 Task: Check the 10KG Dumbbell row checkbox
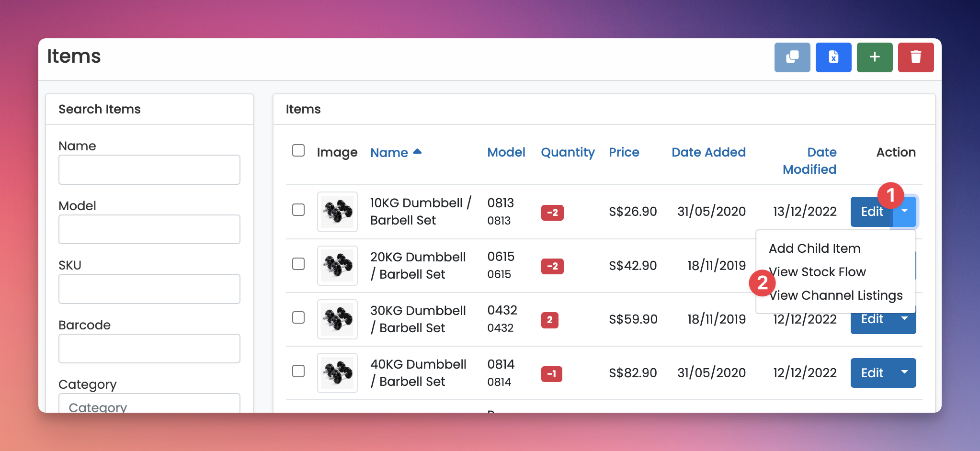[298, 210]
